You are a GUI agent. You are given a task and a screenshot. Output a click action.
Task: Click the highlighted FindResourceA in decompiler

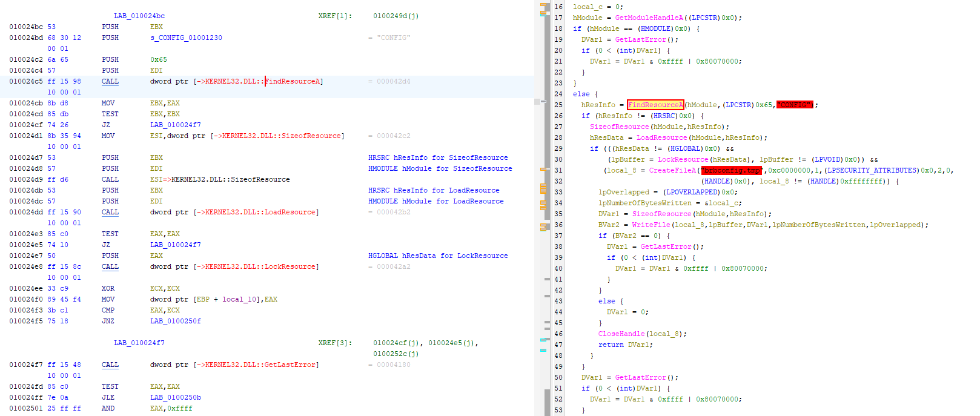(655, 105)
